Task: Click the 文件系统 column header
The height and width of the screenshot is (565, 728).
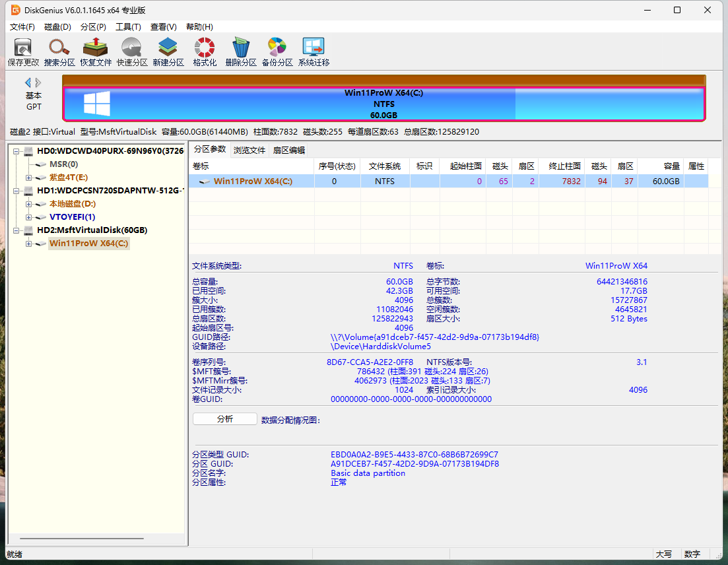Action: click(385, 166)
